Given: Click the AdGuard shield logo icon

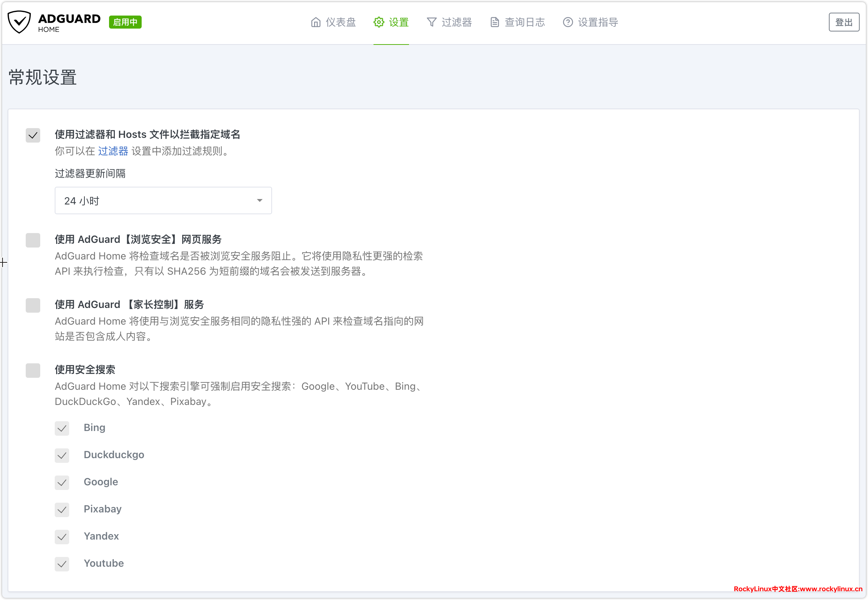Looking at the screenshot, I should pyautogui.click(x=19, y=22).
